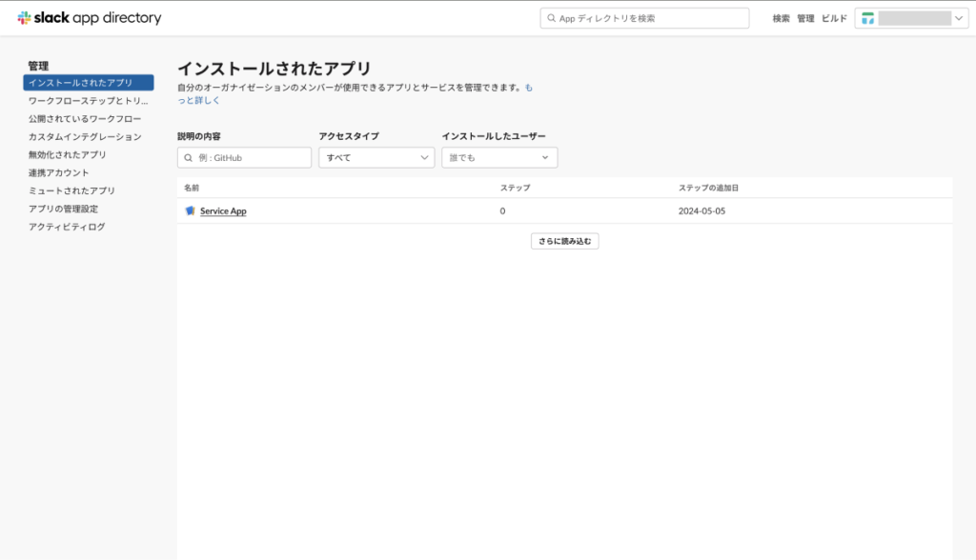Show 無効化されたアプリ list
The image size is (976, 560).
[x=68, y=154]
